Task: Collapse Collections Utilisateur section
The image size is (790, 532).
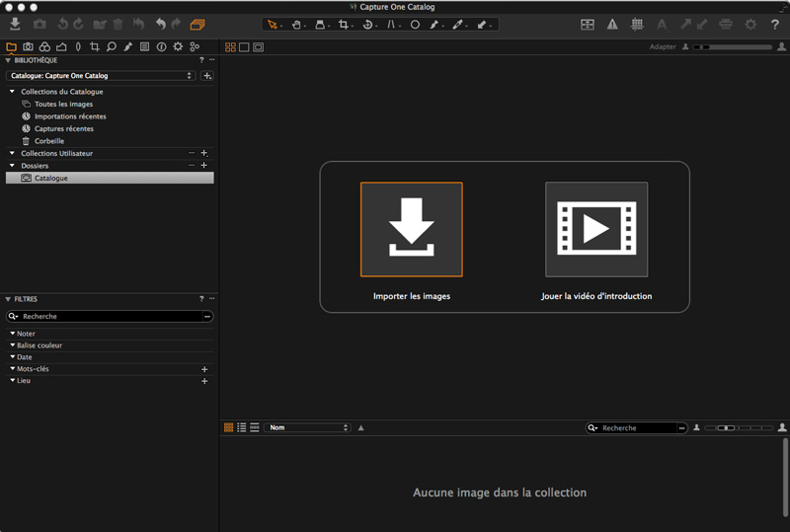Action: pos(12,153)
